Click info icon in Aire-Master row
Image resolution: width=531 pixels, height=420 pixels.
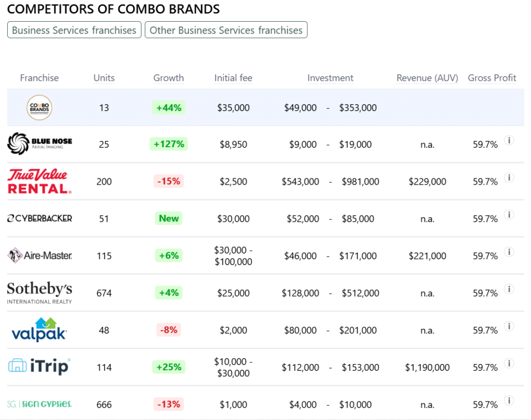509,251
